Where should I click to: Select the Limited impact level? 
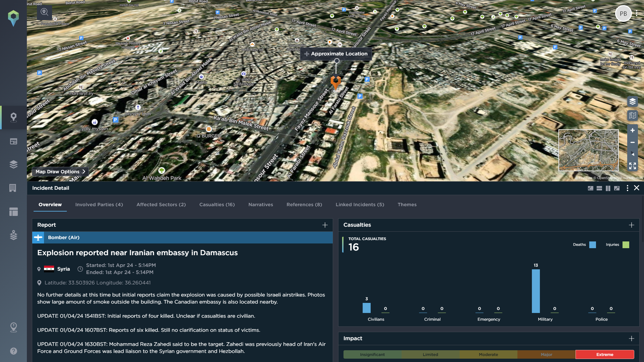430,355
